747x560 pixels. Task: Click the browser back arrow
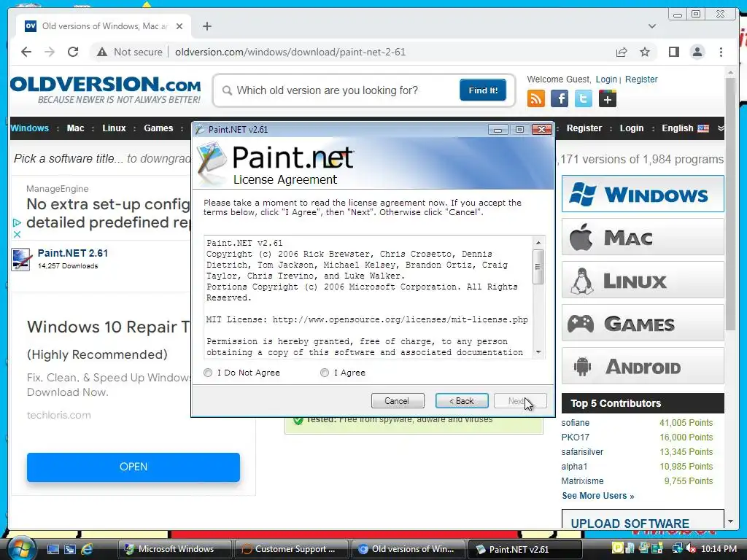click(26, 52)
